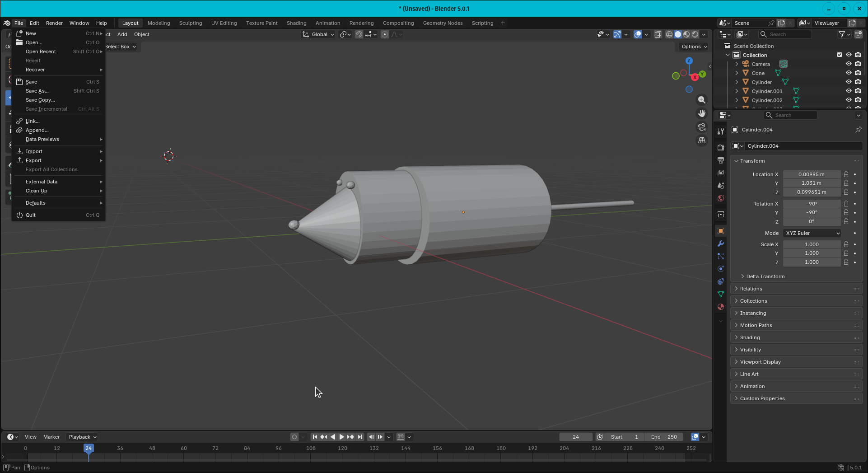Click the zoom magnifier icon in viewport
This screenshot has width=868, height=473.
[x=701, y=100]
